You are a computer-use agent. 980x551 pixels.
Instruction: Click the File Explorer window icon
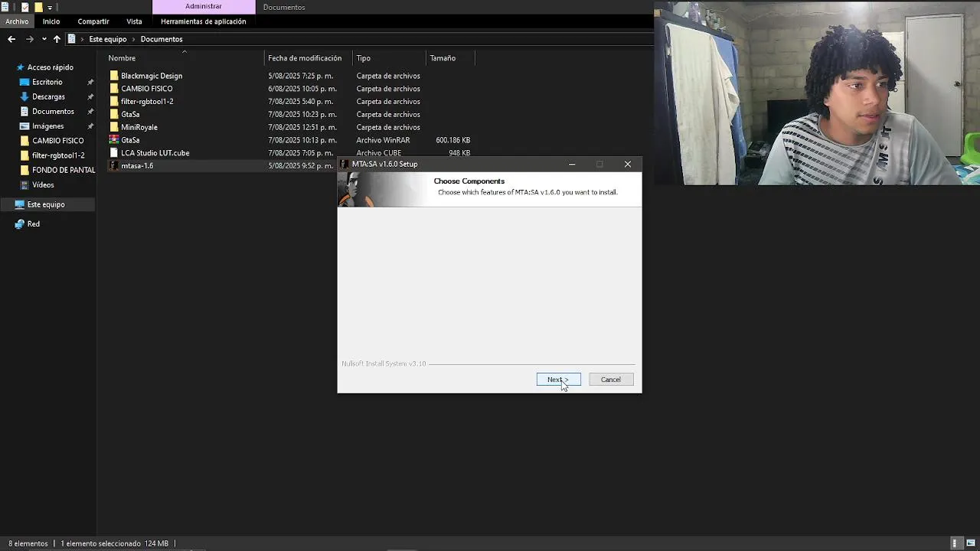[5, 7]
